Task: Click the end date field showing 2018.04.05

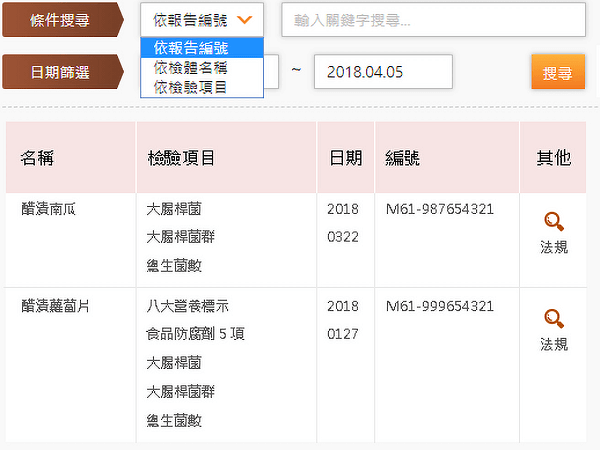Action: click(x=383, y=71)
